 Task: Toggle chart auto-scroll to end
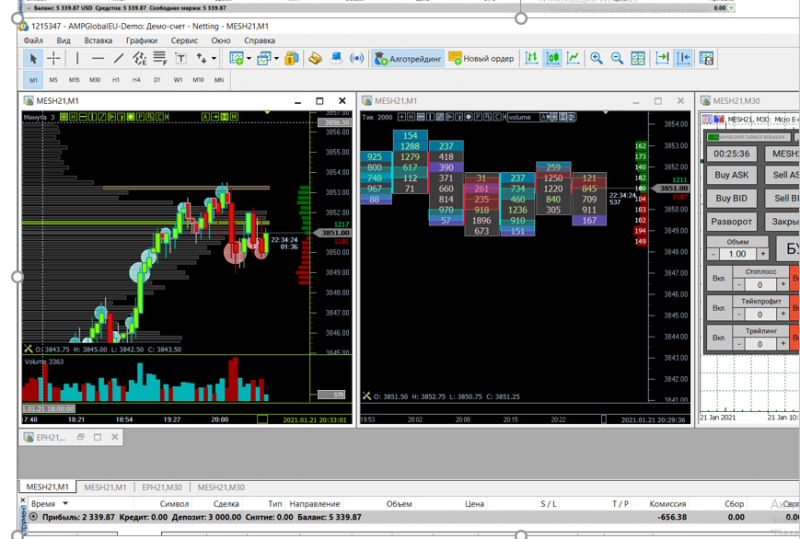click(x=662, y=59)
